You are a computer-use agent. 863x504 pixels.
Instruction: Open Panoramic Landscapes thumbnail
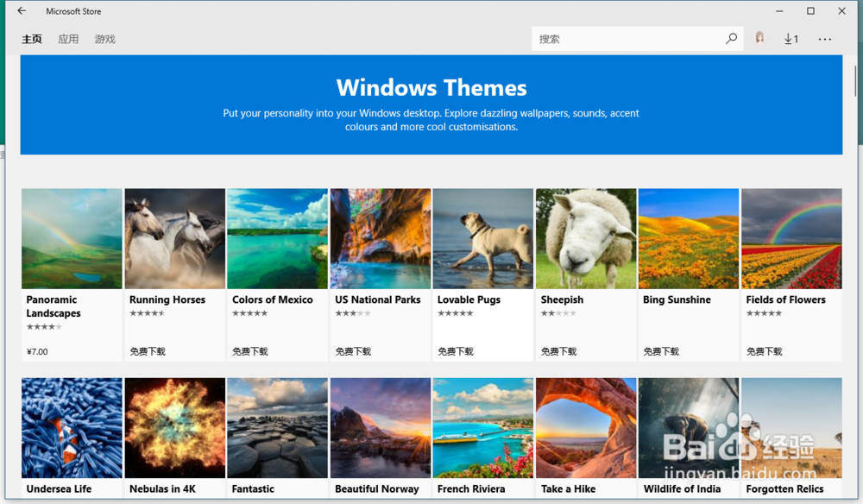coord(72,239)
